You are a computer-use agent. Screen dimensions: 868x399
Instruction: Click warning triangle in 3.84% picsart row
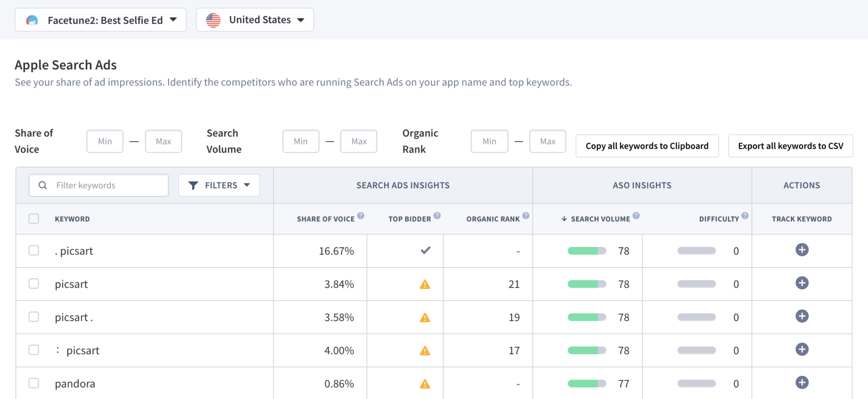(x=425, y=284)
